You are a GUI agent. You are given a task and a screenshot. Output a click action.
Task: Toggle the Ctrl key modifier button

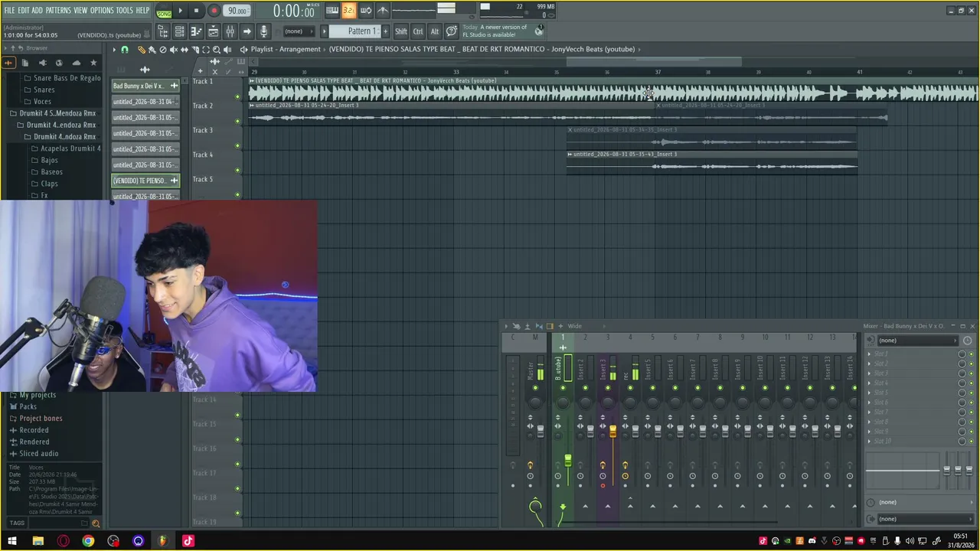click(418, 31)
